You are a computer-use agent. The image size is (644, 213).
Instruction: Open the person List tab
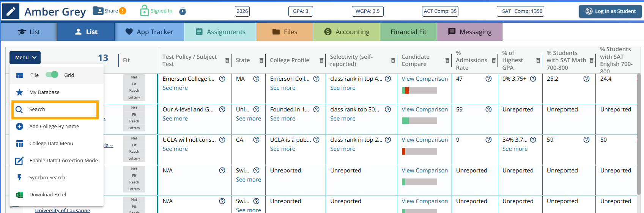pyautogui.click(x=86, y=32)
